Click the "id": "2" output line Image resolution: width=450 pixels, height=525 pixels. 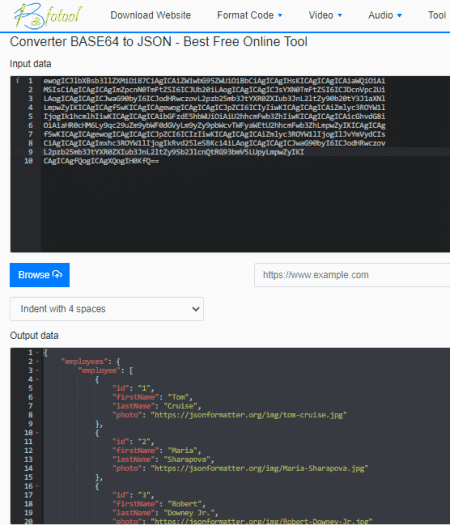(x=133, y=442)
